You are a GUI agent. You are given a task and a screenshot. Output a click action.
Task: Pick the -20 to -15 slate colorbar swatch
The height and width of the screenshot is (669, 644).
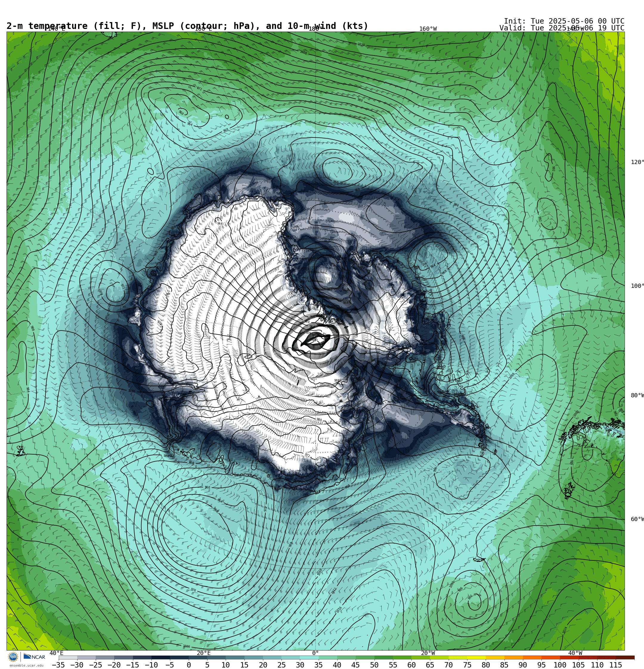(x=123, y=657)
